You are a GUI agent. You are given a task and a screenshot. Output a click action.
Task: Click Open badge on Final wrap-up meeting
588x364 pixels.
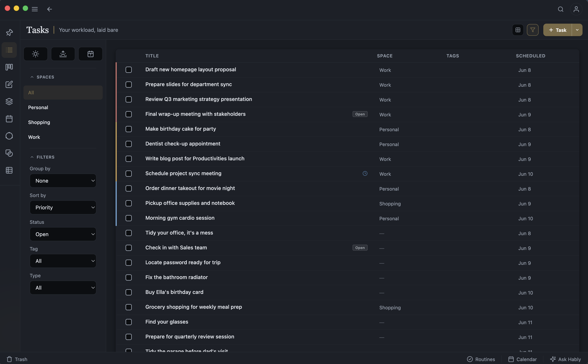(360, 114)
